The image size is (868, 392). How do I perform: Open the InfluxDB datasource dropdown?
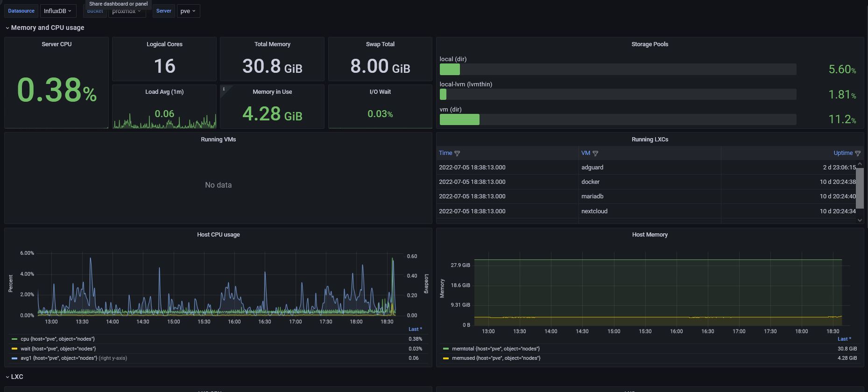(x=57, y=11)
